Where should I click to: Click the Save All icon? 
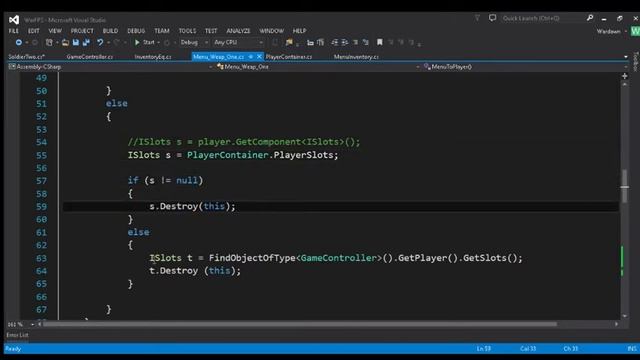tap(86, 42)
